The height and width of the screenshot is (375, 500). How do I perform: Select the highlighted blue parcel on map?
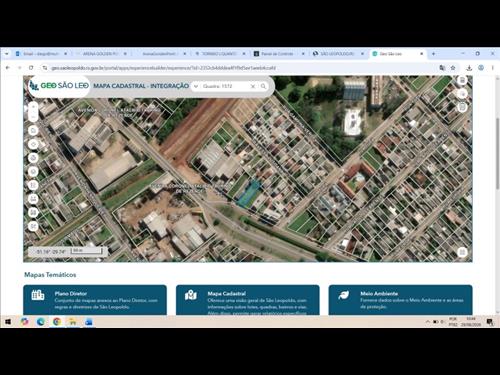[249, 194]
